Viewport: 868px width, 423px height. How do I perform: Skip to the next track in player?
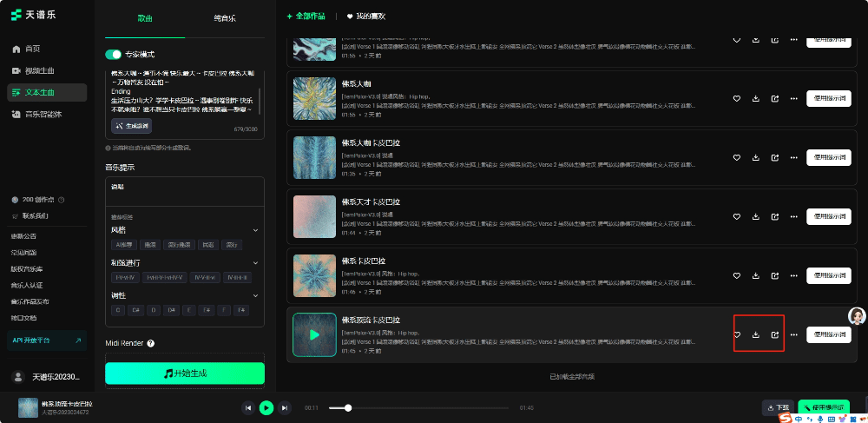[284, 407]
